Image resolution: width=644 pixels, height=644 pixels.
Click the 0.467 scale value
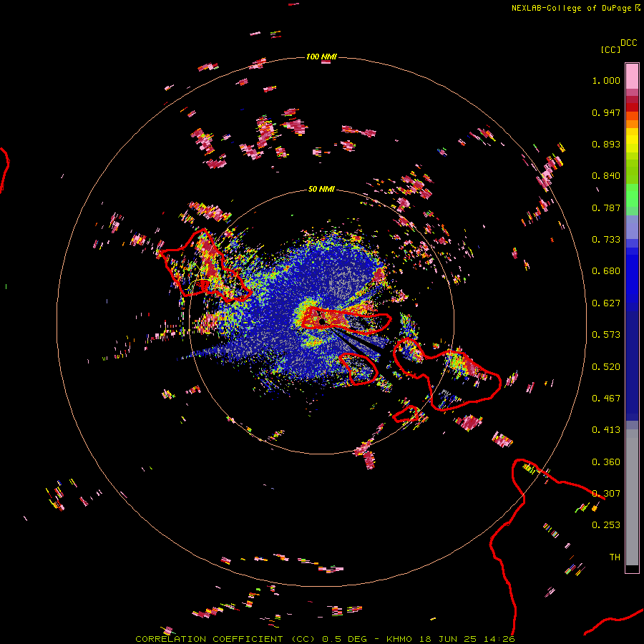606,399
